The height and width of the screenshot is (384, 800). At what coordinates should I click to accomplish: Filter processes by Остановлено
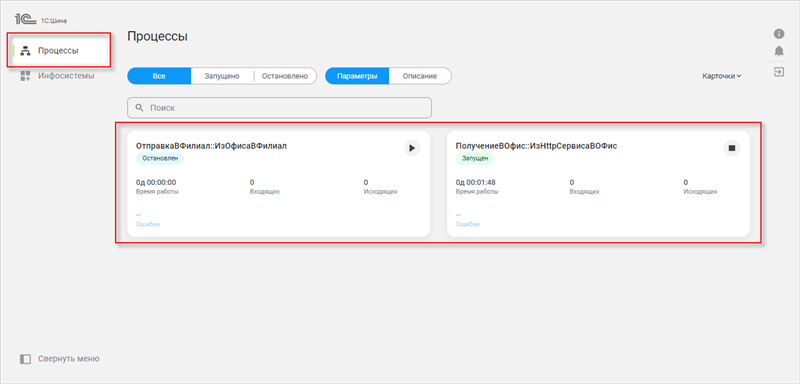tap(285, 76)
